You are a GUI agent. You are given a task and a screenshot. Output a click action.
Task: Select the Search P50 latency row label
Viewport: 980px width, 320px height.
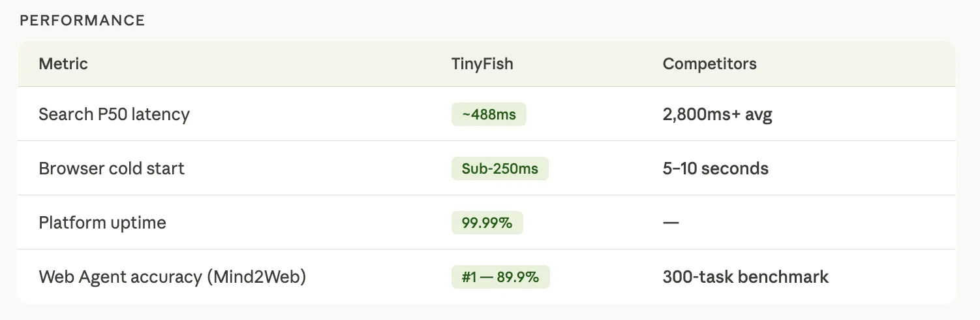tap(114, 114)
